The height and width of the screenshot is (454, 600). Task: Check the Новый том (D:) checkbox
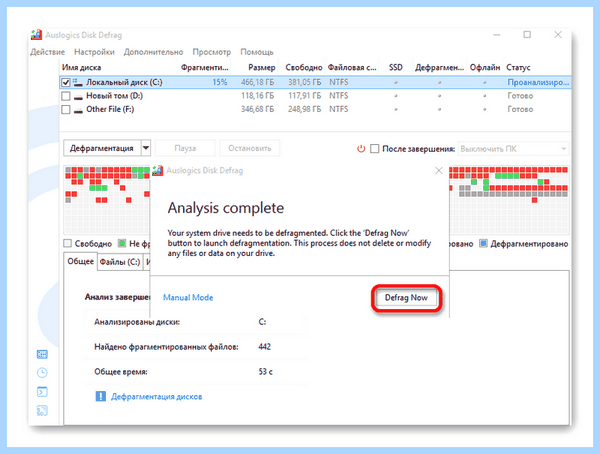point(66,96)
